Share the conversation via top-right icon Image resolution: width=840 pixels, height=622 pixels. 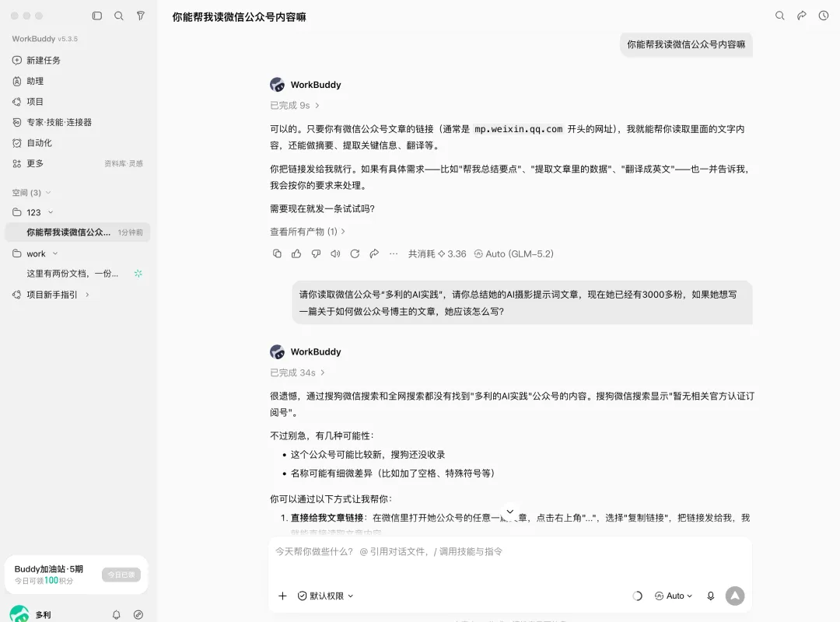tap(801, 16)
